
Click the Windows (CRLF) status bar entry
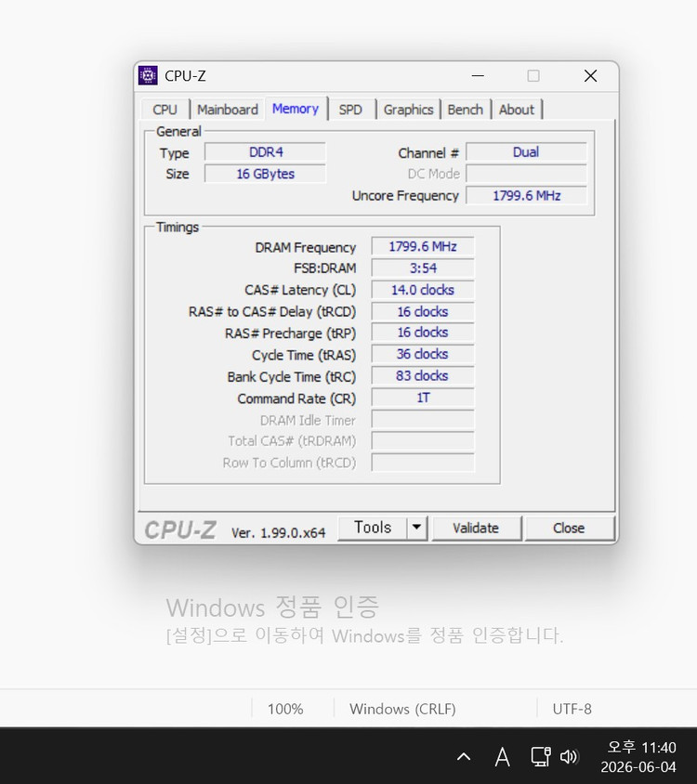point(402,709)
